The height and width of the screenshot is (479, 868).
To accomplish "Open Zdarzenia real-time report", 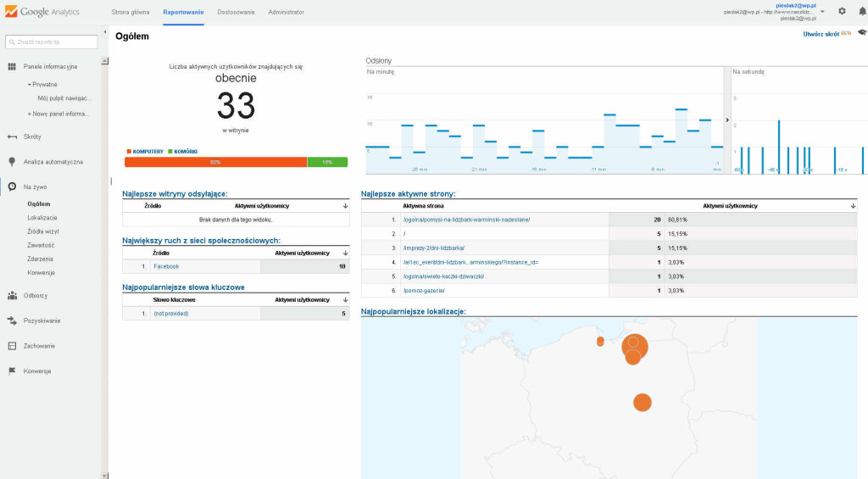I will pyautogui.click(x=41, y=259).
